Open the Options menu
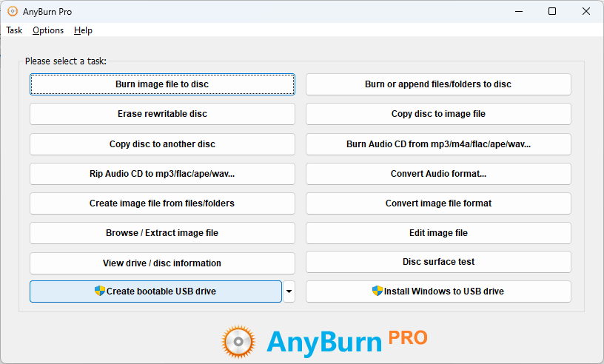604x364 pixels. tap(48, 30)
